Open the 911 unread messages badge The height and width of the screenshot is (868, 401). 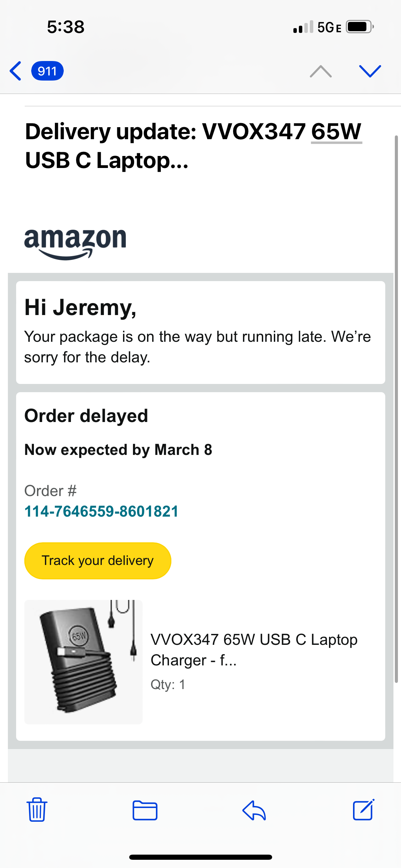[47, 71]
